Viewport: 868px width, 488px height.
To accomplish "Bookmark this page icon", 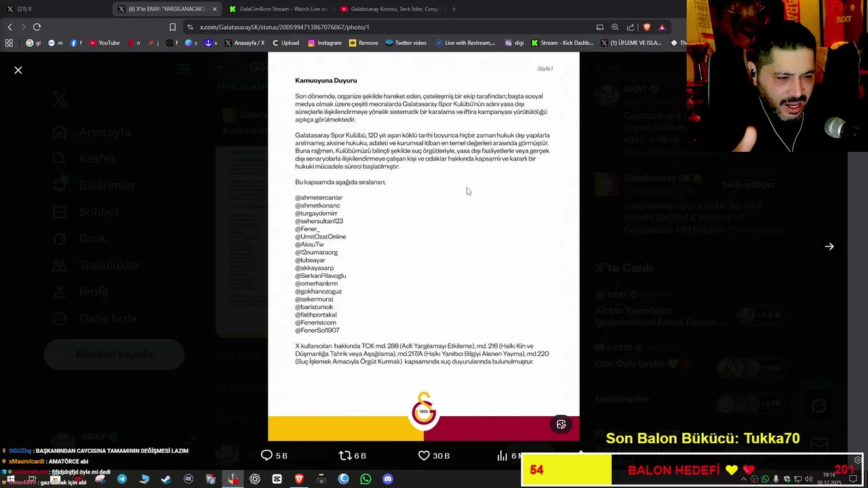I will coord(172,27).
